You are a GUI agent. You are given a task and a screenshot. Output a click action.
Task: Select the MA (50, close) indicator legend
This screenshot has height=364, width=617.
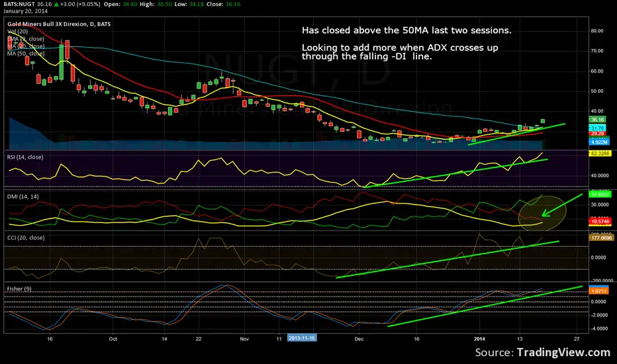coord(26,54)
